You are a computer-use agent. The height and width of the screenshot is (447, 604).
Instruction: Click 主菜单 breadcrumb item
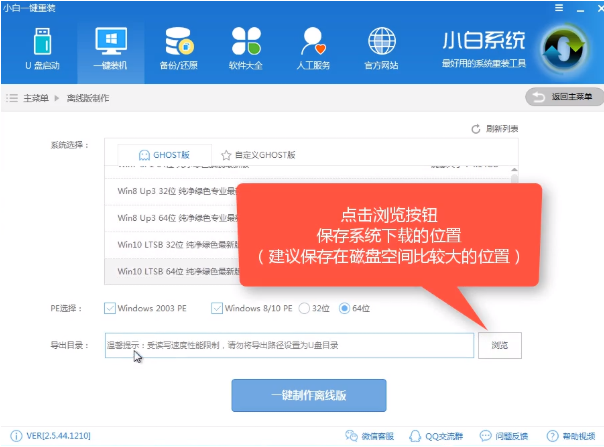tap(36, 98)
